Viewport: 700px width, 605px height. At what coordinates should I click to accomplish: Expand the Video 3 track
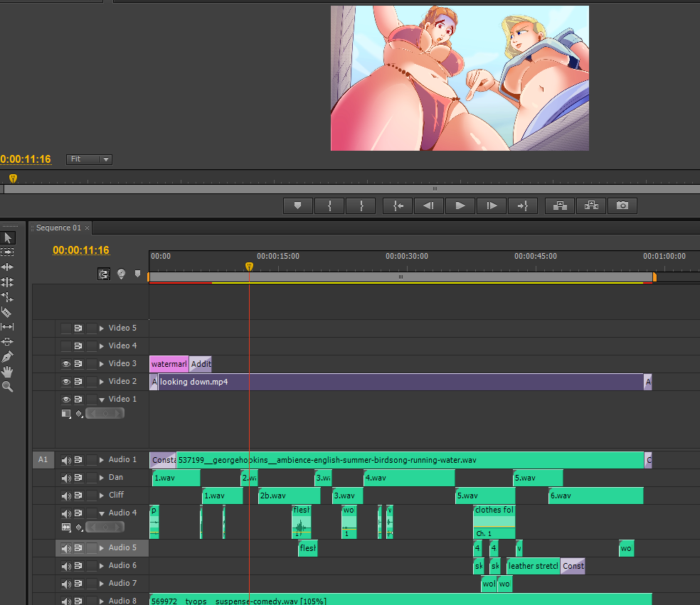[102, 364]
